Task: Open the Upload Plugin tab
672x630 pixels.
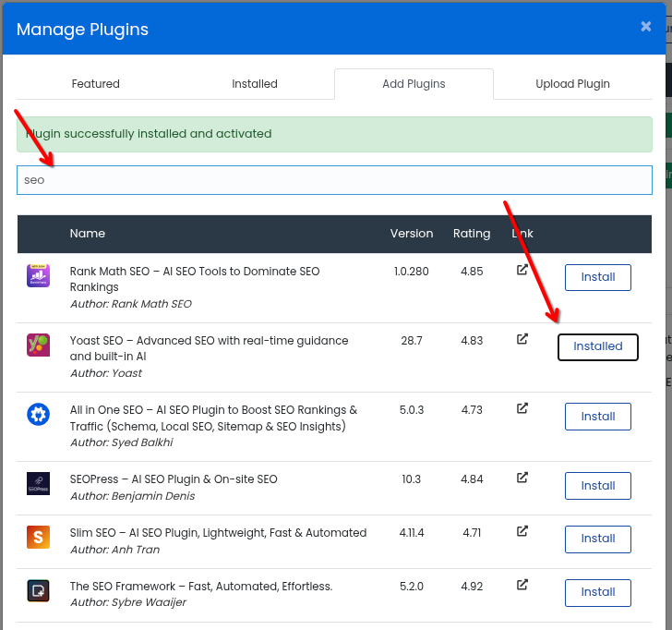Action: [572, 84]
